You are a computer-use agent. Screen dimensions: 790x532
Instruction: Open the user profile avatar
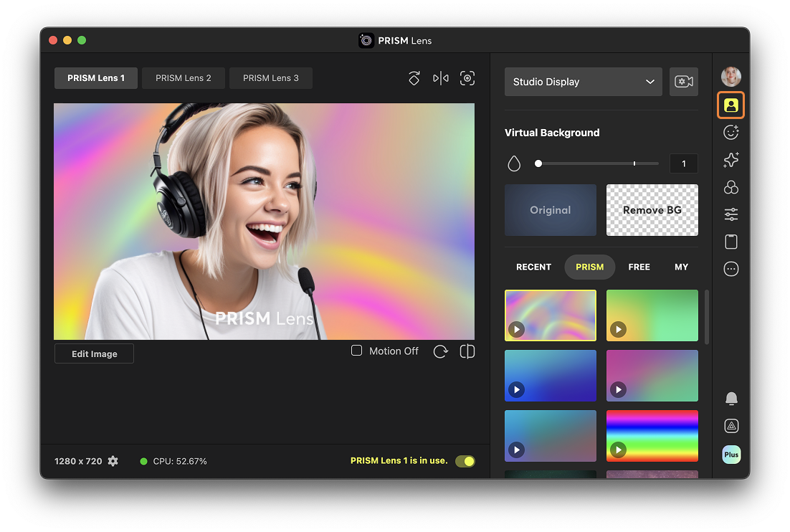731,77
